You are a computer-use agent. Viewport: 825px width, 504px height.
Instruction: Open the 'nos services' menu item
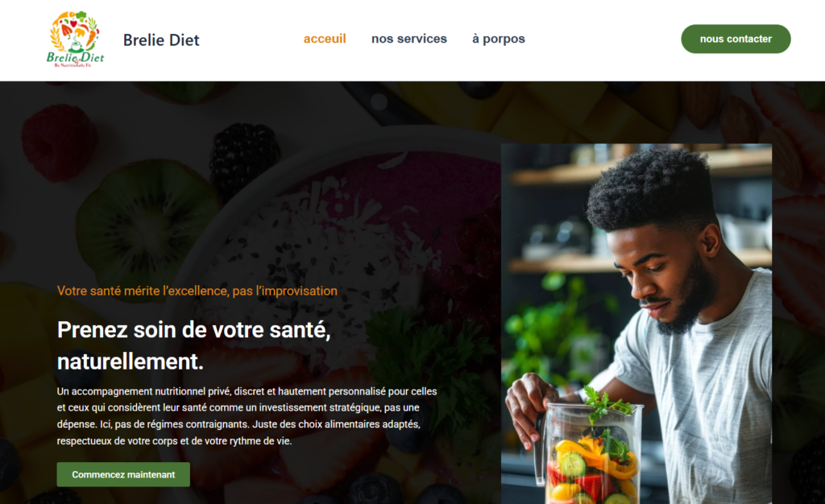[408, 39]
